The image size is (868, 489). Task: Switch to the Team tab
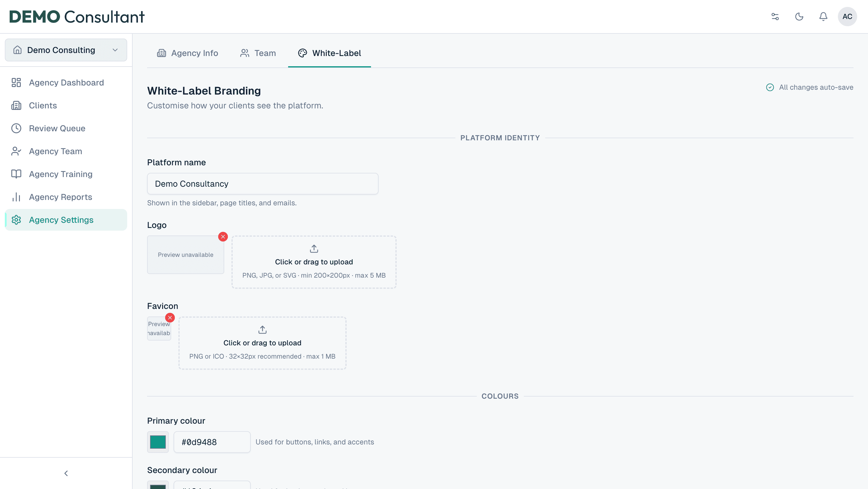pyautogui.click(x=258, y=53)
